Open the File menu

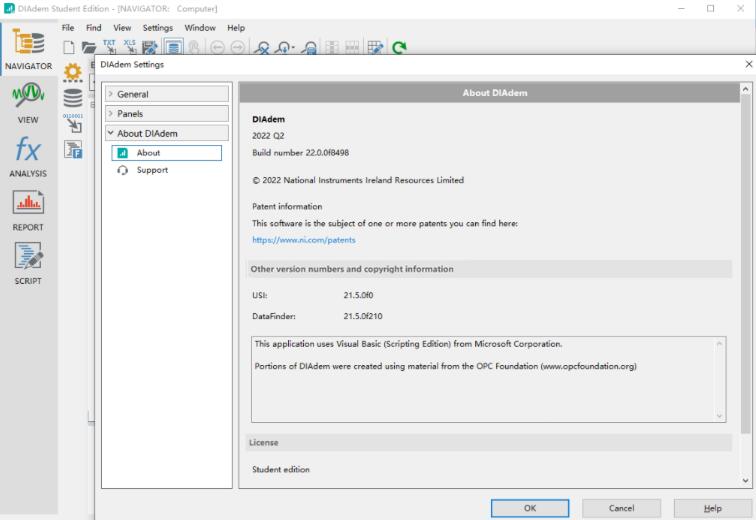(68, 28)
